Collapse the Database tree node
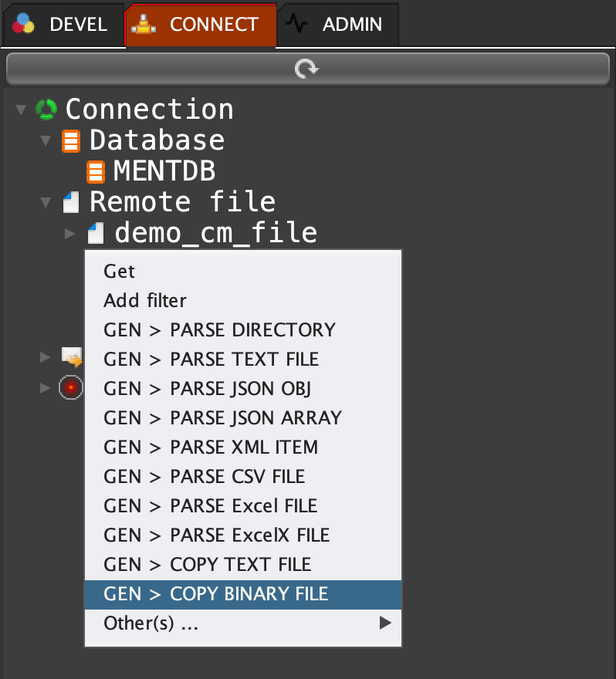This screenshot has width=616, height=679. (46, 141)
